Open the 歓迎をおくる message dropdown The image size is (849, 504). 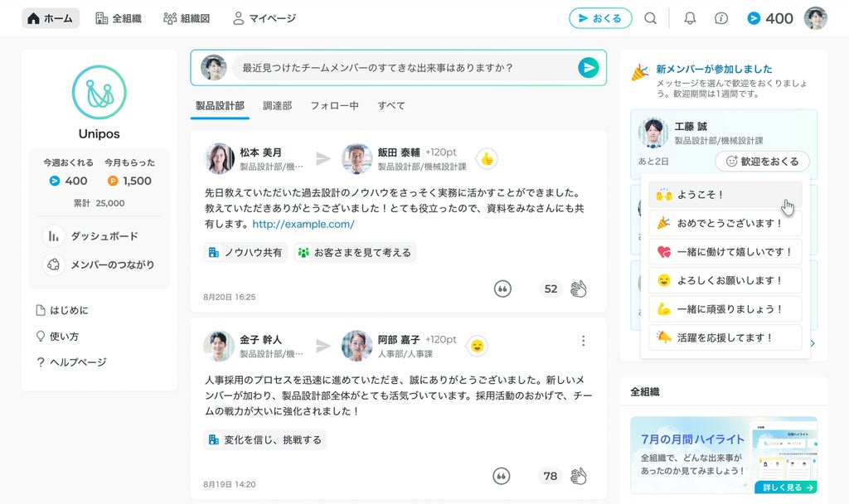pyautogui.click(x=762, y=162)
